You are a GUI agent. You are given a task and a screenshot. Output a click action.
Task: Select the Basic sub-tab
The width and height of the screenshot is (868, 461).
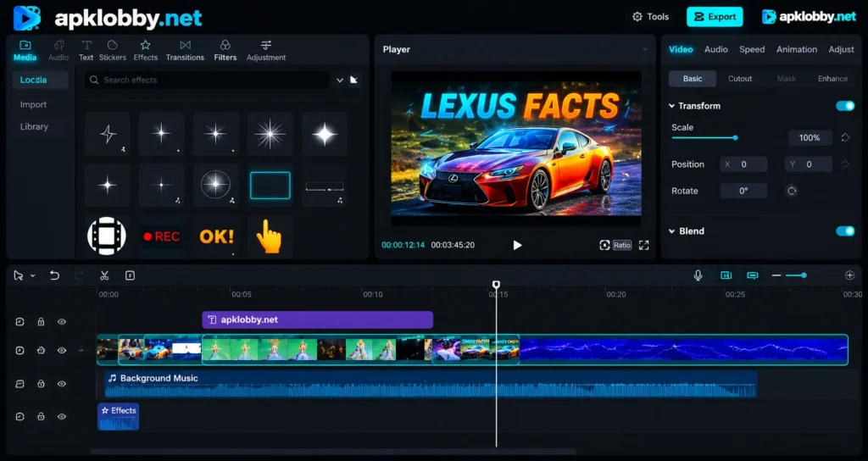pyautogui.click(x=693, y=79)
